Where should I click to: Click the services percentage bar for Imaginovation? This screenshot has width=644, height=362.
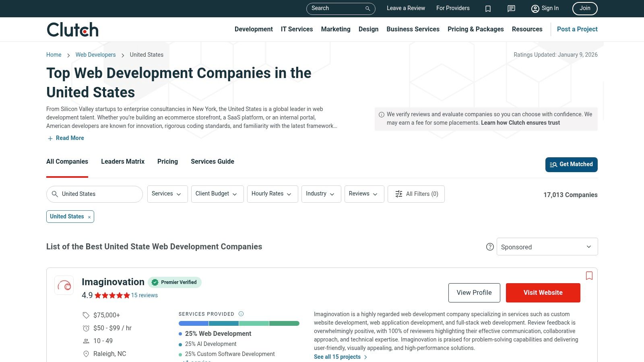click(x=239, y=323)
